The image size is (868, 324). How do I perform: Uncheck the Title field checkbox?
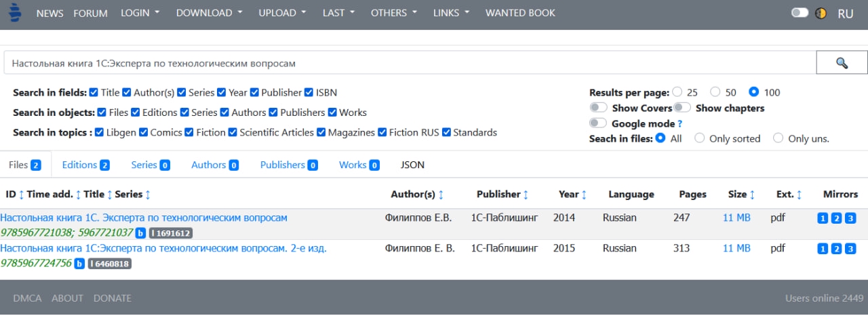click(x=94, y=93)
